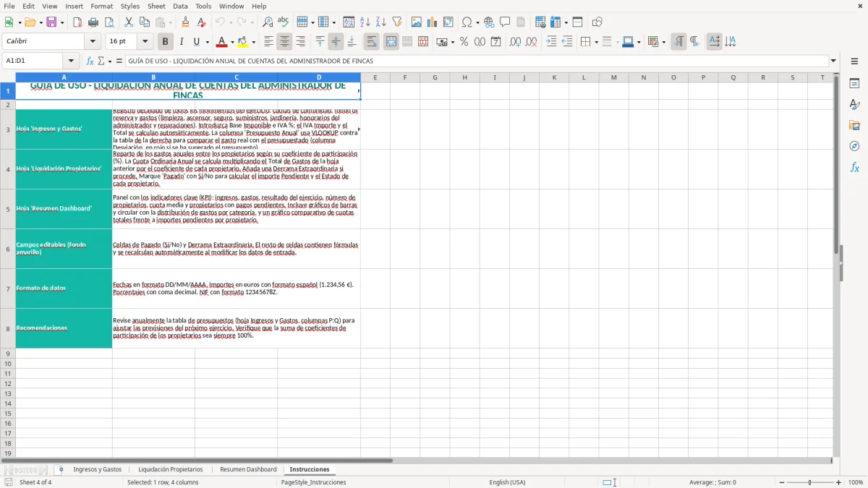
Task: Expand the Name Box dropdown
Action: point(71,61)
